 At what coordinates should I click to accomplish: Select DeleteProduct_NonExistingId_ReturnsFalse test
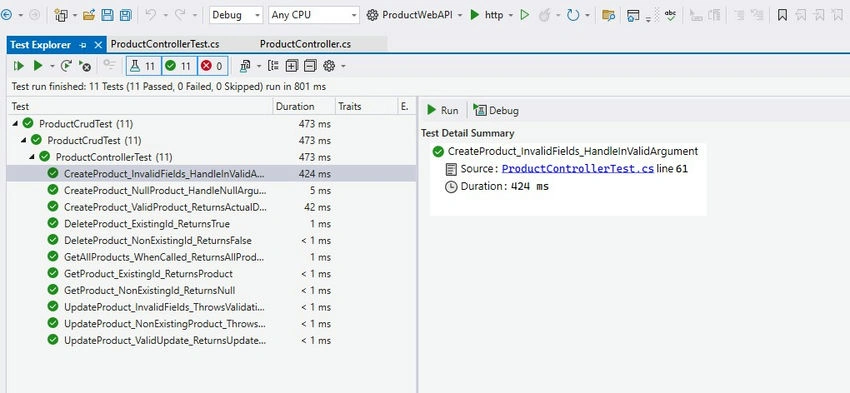[212, 240]
